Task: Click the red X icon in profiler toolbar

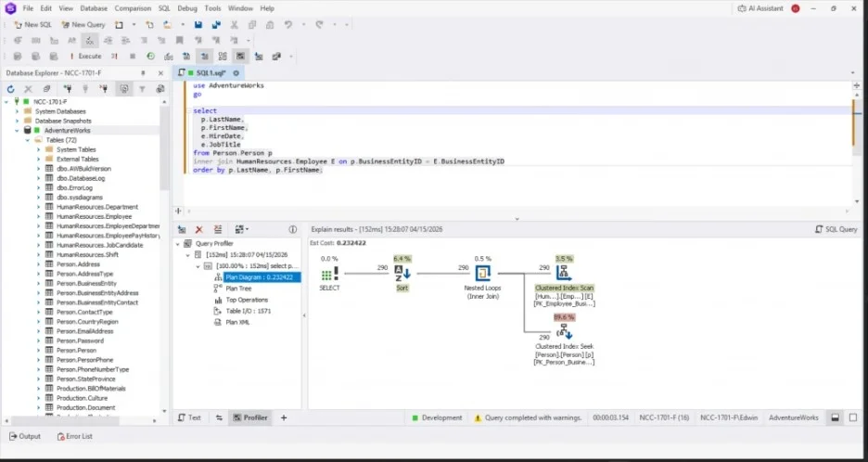Action: click(199, 229)
